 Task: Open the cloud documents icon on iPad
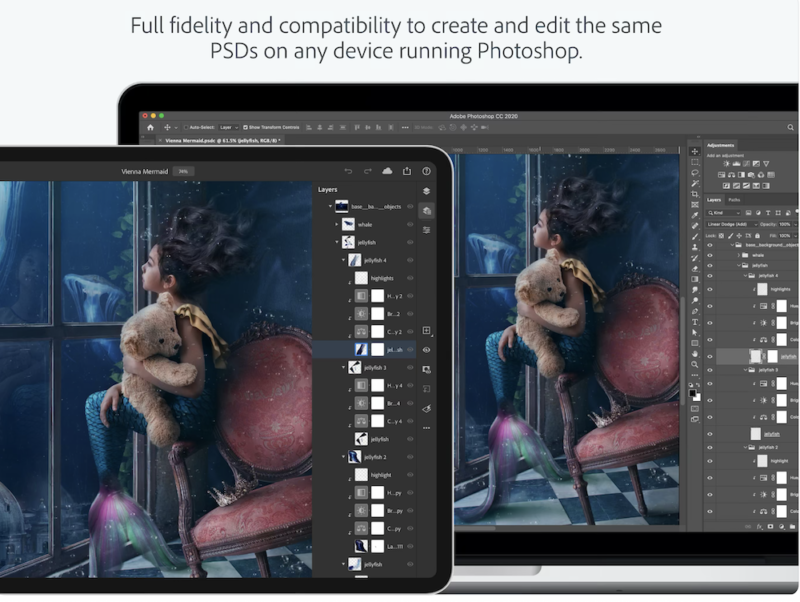click(x=387, y=171)
